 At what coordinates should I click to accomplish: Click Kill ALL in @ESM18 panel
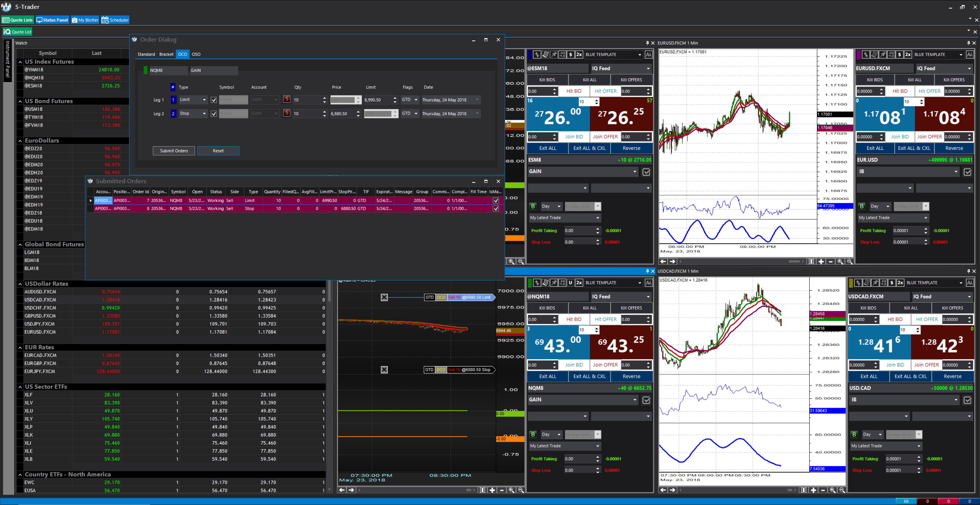(590, 80)
